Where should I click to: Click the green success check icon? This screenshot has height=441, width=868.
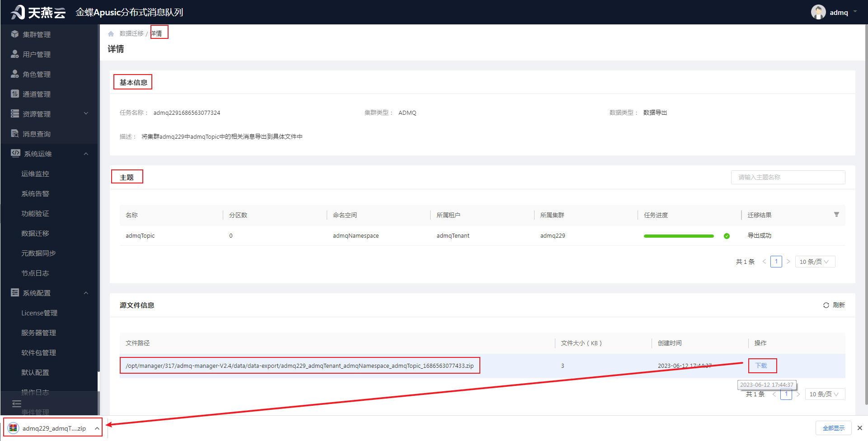click(x=727, y=236)
